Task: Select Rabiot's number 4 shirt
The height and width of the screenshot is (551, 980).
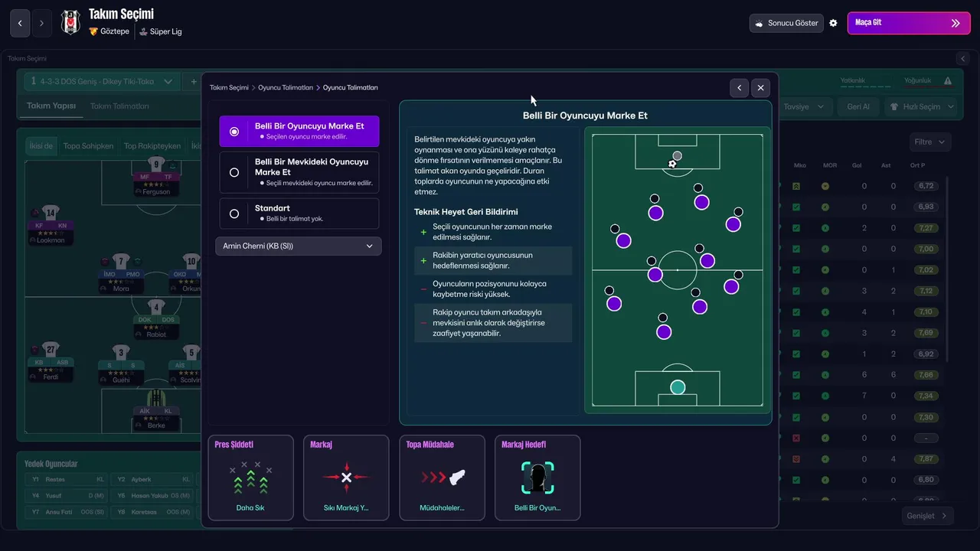Action: [156, 308]
